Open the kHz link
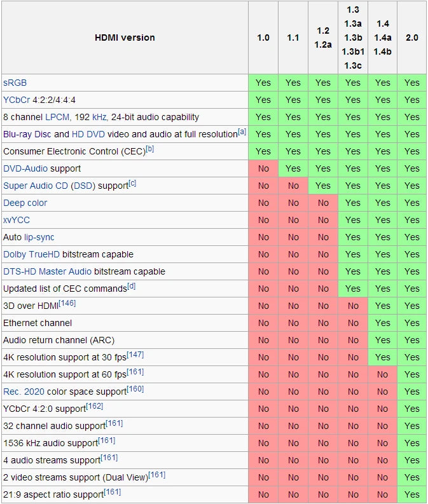The height and width of the screenshot is (504, 428). point(99,117)
